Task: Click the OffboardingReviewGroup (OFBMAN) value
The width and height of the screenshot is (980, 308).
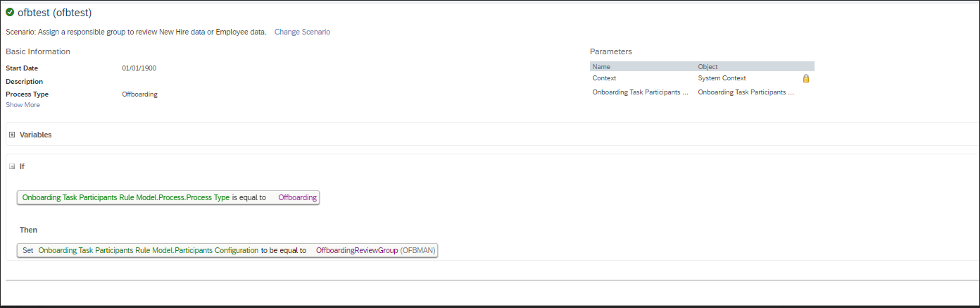Action: pos(376,250)
